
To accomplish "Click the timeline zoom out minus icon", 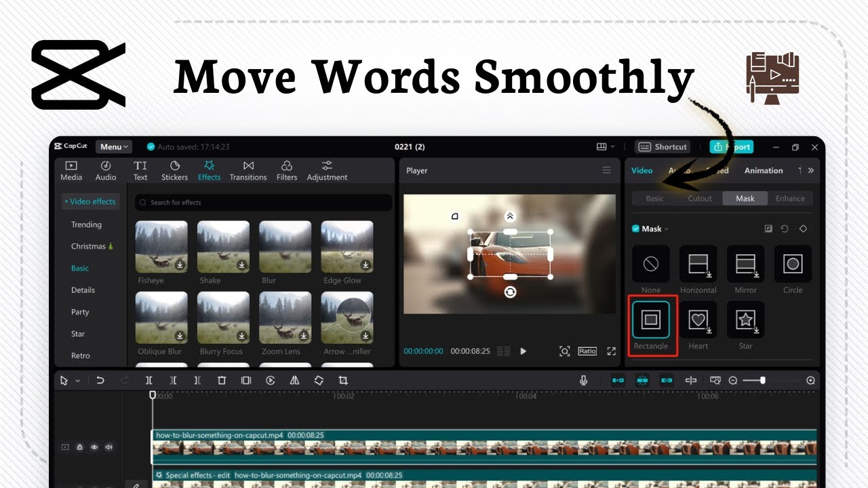I will (732, 381).
